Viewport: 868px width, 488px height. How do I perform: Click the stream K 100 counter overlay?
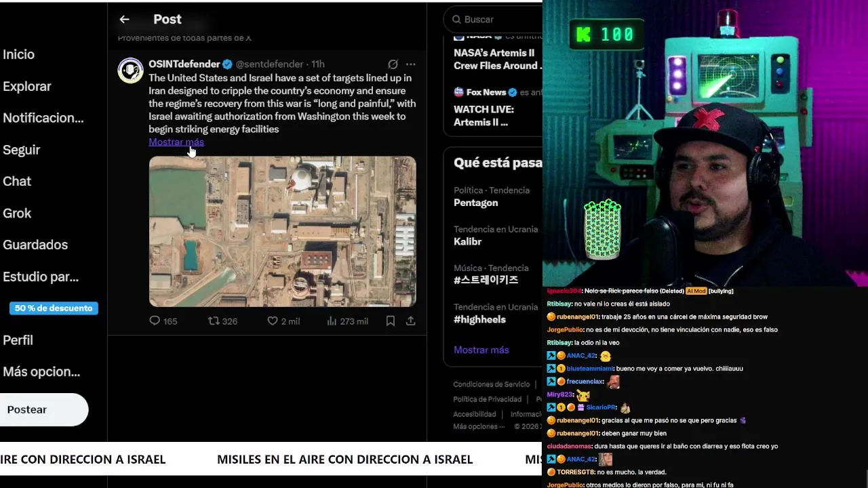point(605,35)
